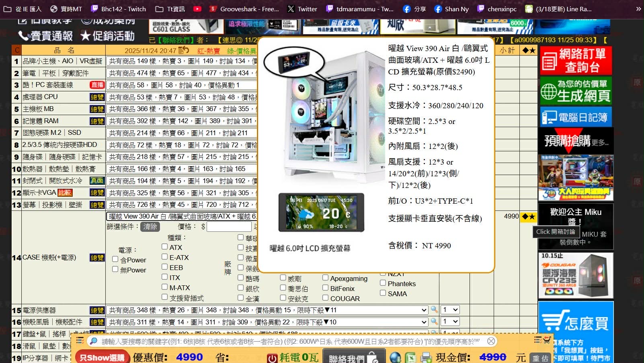Click the printer icon in bottom bar

tap(426, 357)
